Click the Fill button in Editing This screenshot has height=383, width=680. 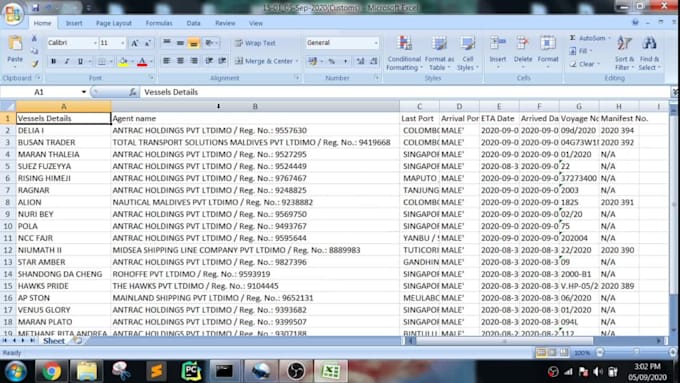pos(580,51)
